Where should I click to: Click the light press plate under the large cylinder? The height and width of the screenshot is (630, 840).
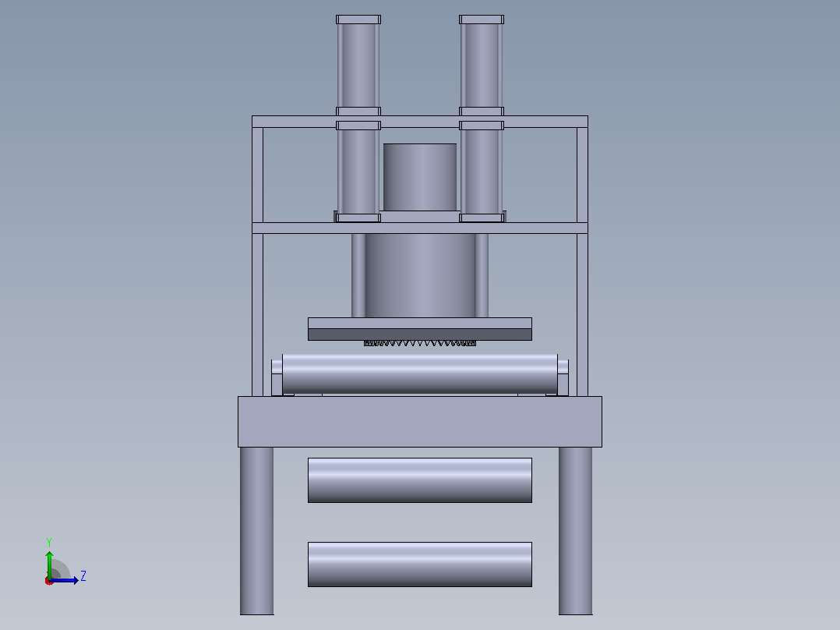420,324
